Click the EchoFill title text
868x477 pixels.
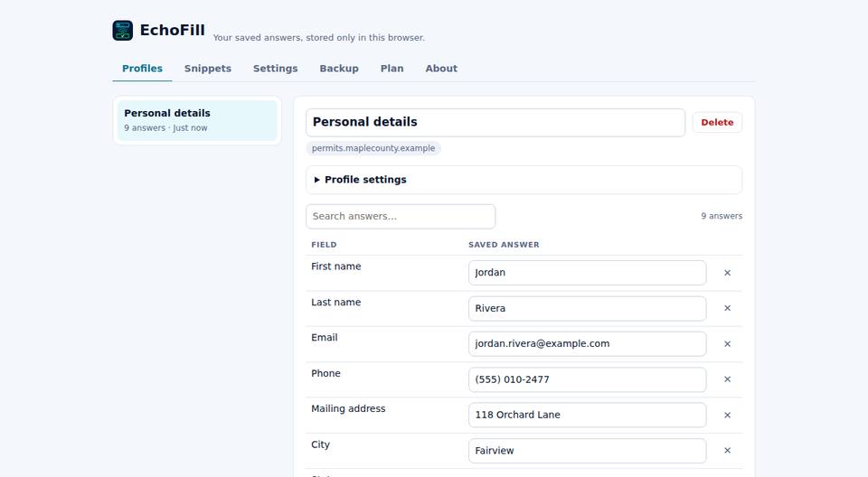172,30
